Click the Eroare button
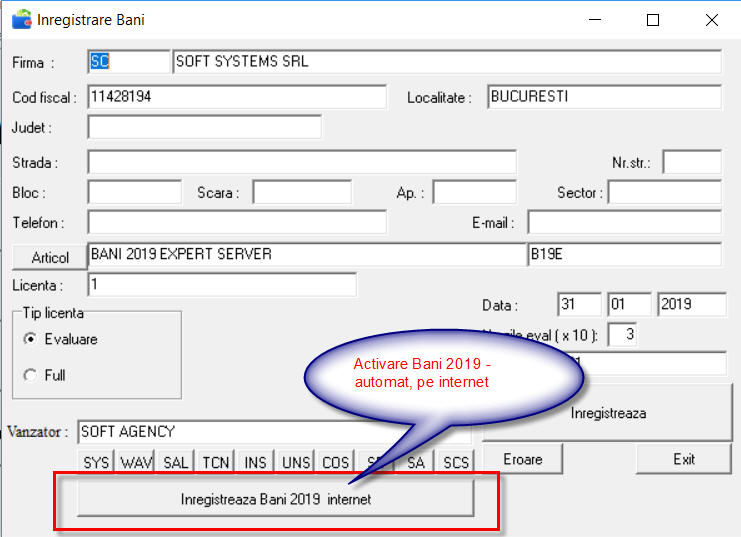The image size is (741, 537). 522,459
